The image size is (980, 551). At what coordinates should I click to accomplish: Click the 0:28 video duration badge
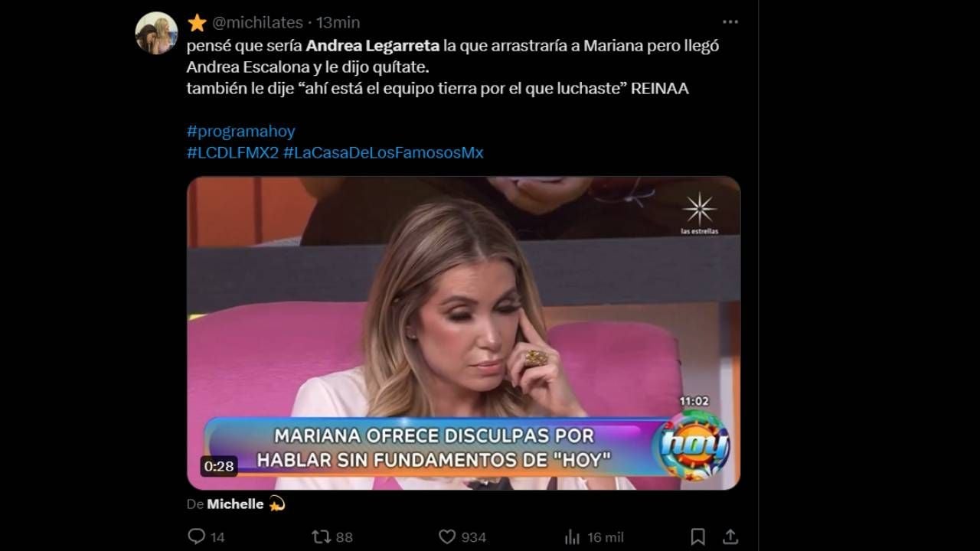[219, 466]
